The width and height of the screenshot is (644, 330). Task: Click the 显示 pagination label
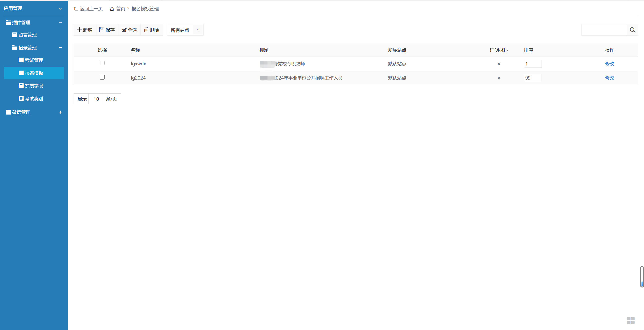(x=82, y=99)
